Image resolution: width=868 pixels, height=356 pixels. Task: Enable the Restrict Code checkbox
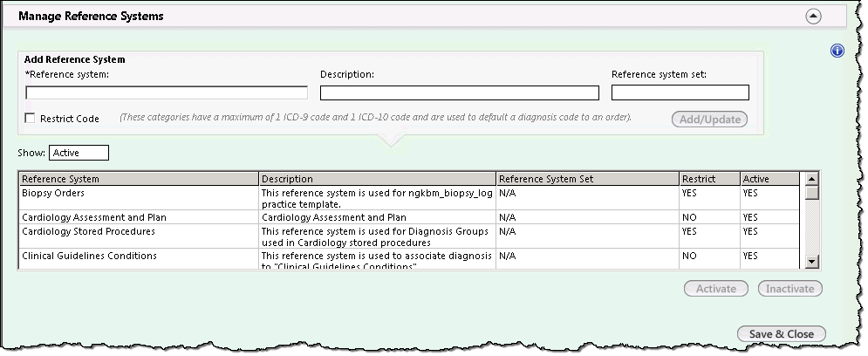pyautogui.click(x=30, y=118)
